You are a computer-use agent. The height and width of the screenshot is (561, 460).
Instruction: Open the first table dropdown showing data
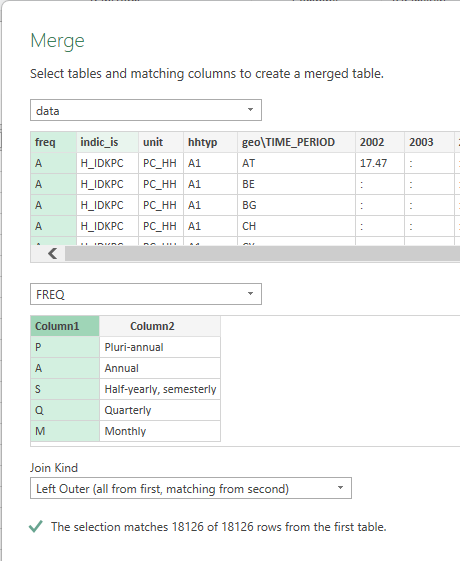[x=146, y=110]
